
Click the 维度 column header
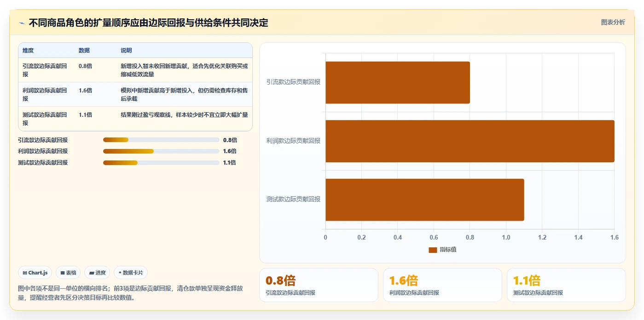coord(28,51)
